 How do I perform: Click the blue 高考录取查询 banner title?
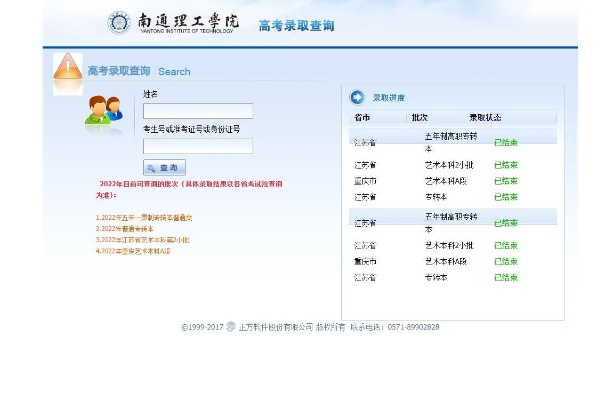coord(296,26)
